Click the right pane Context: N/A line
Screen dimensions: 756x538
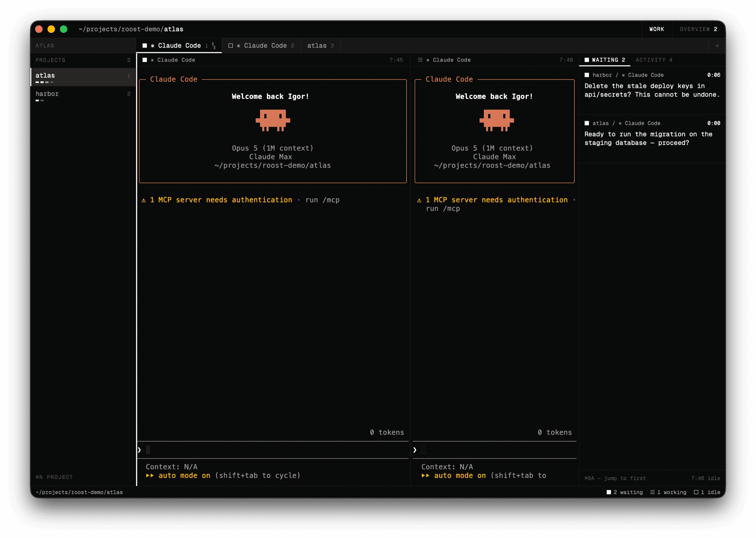447,467
